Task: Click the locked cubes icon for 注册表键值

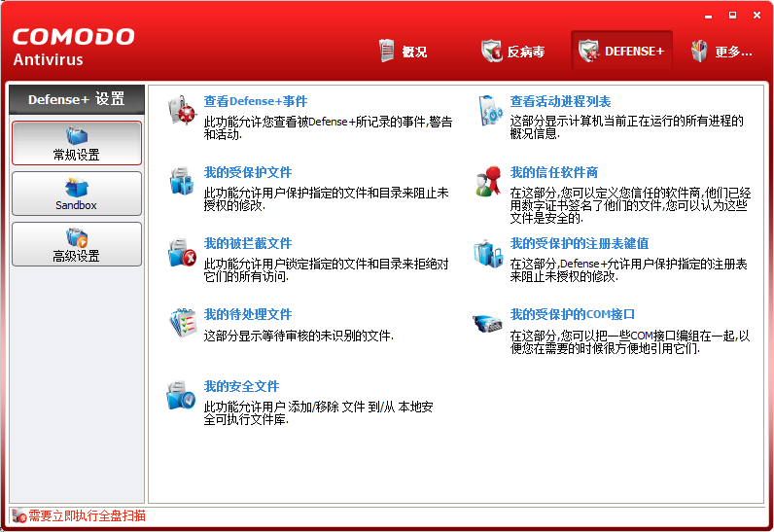Action: coord(488,253)
